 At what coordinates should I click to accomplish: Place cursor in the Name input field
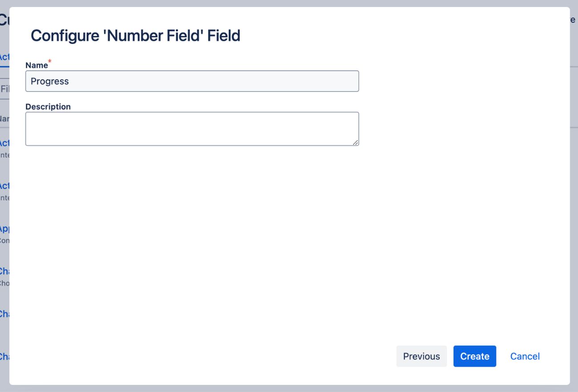(191, 81)
